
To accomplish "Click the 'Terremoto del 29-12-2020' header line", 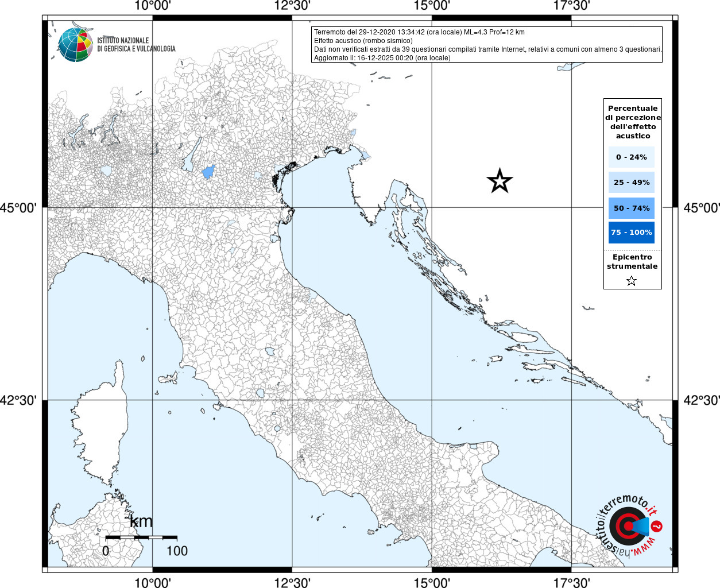I will [419, 32].
